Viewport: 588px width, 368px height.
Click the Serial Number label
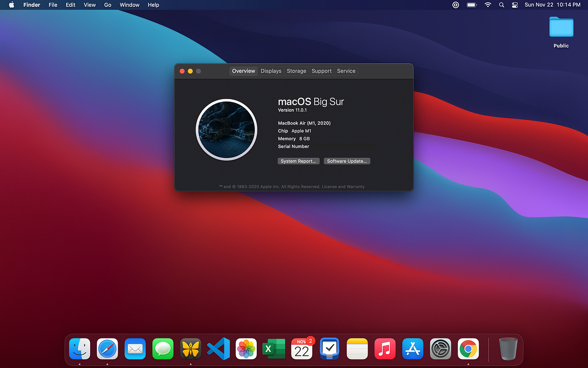pyautogui.click(x=294, y=146)
